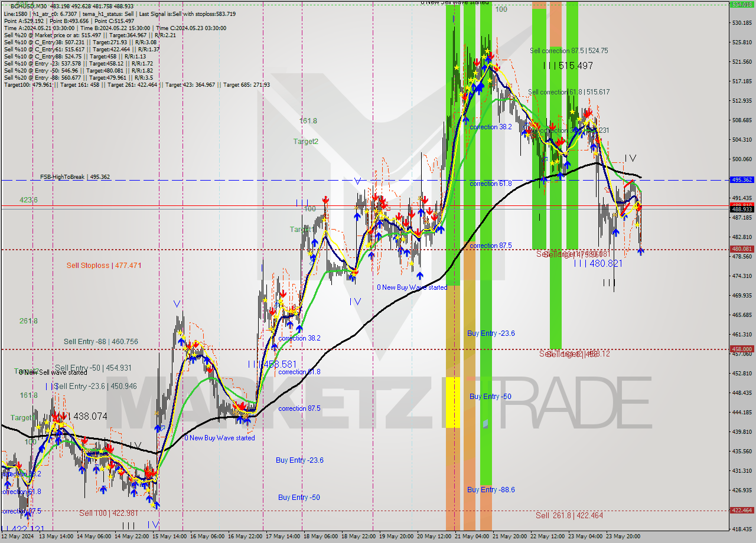Click the 'Time A:2024.05.21 03:30:00' line
756x543 pixels.
[115, 28]
